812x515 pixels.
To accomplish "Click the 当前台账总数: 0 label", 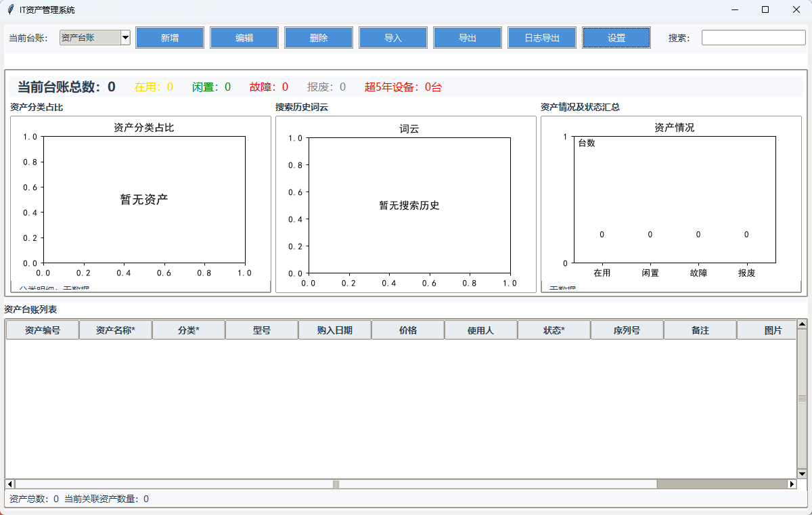I will click(x=66, y=87).
